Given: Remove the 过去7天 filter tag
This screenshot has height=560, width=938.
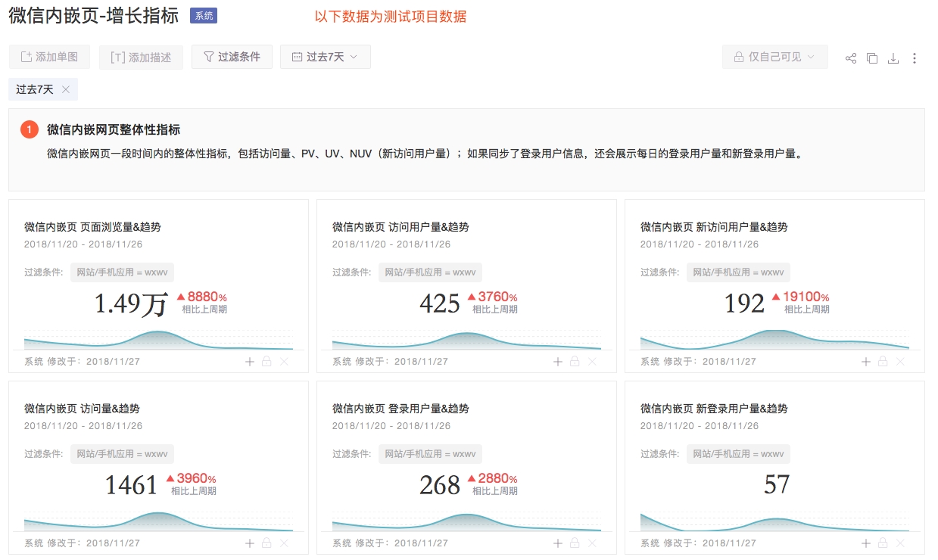Looking at the screenshot, I should click(66, 89).
